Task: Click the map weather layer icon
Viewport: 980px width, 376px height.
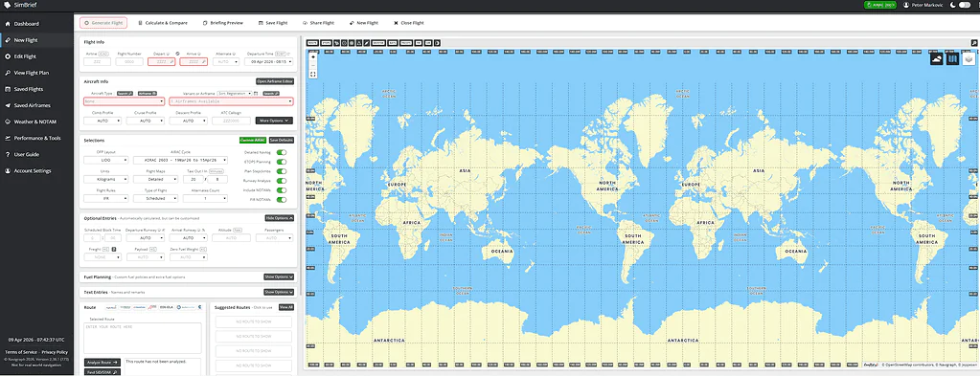Action: point(937,58)
